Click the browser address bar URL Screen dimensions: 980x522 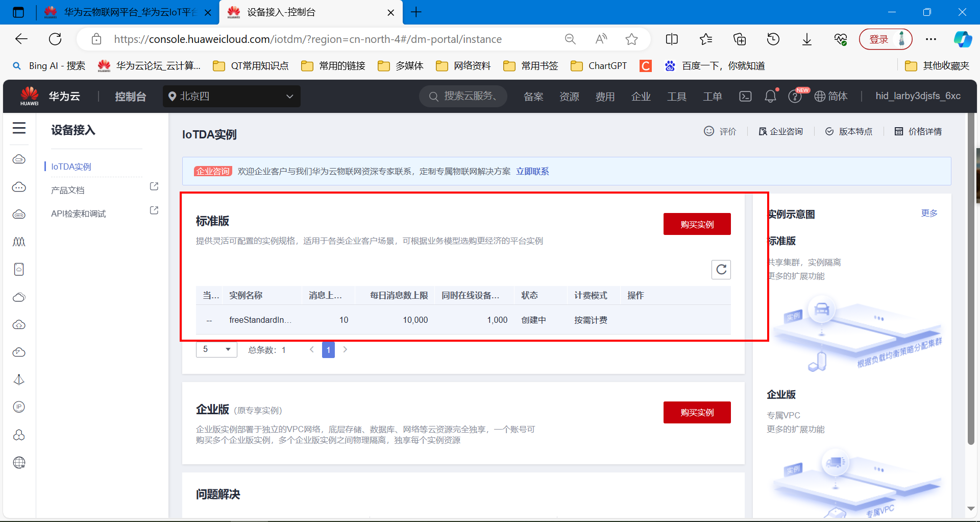point(308,39)
